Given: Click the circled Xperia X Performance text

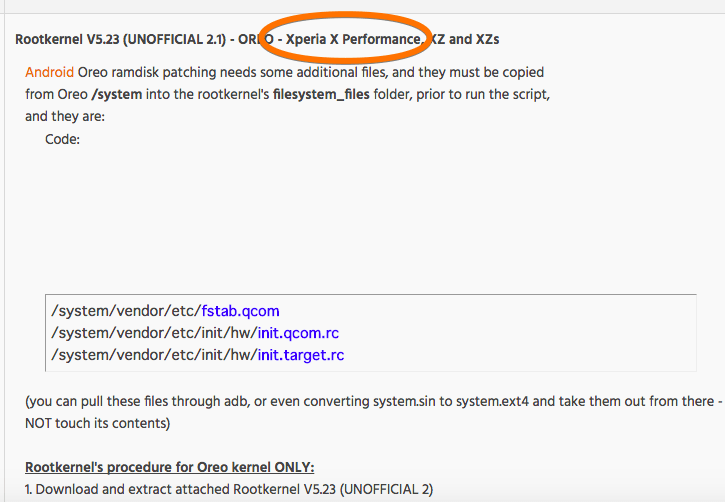Looking at the screenshot, I should point(353,39).
